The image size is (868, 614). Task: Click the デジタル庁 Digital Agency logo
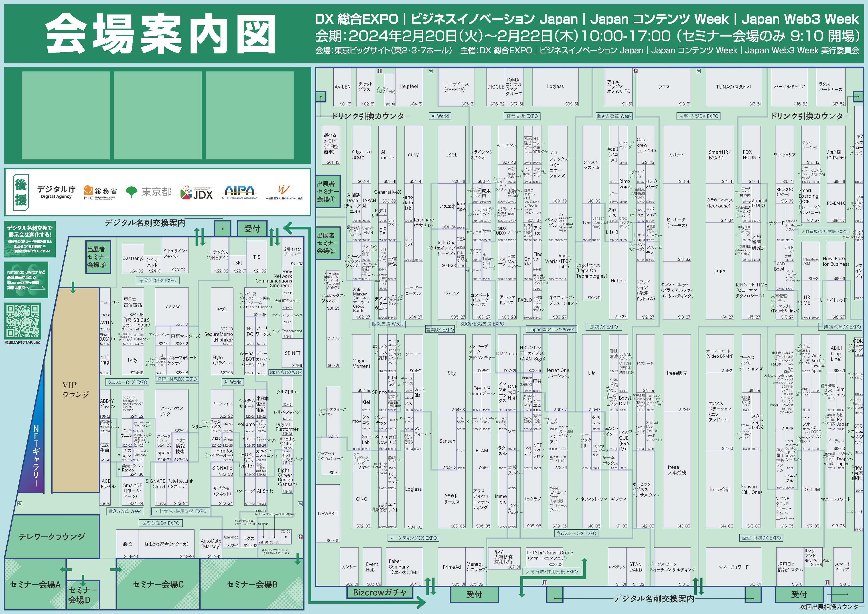click(56, 192)
